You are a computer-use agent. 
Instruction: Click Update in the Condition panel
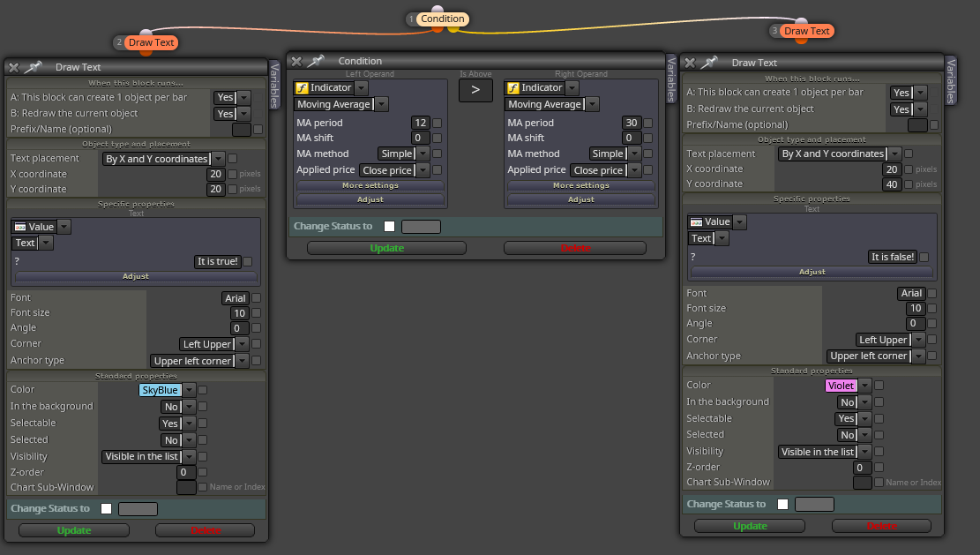387,248
